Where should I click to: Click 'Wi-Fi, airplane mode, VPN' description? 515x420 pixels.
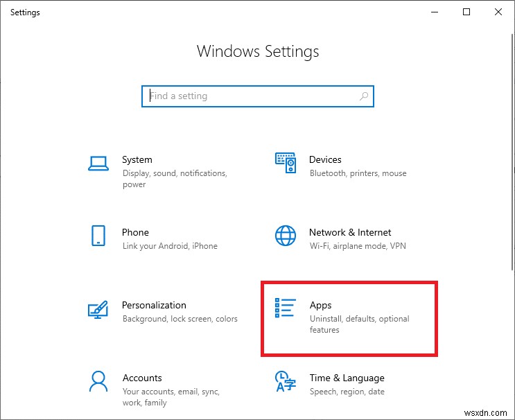click(x=358, y=246)
